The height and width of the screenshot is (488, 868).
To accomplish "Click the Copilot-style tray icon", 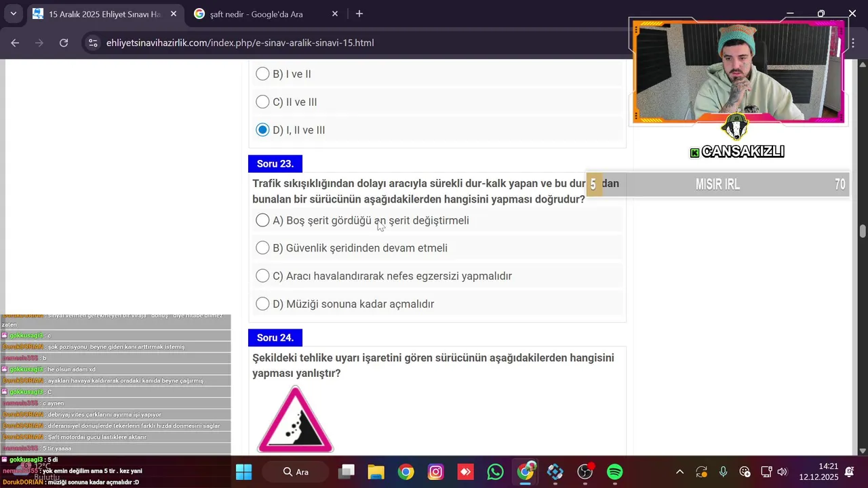I will (745, 472).
